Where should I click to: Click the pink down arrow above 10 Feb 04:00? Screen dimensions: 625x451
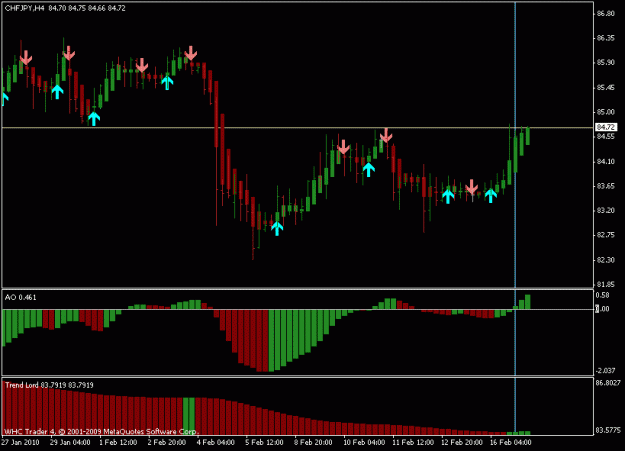(343, 147)
